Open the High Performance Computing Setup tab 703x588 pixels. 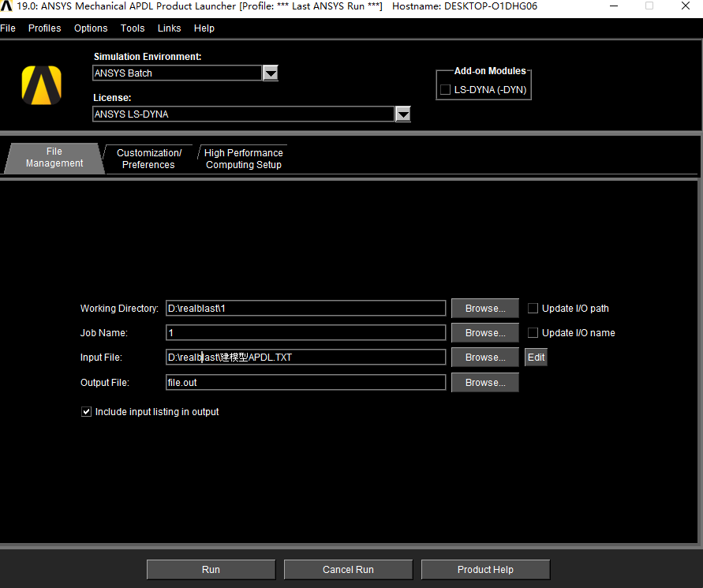coord(244,159)
